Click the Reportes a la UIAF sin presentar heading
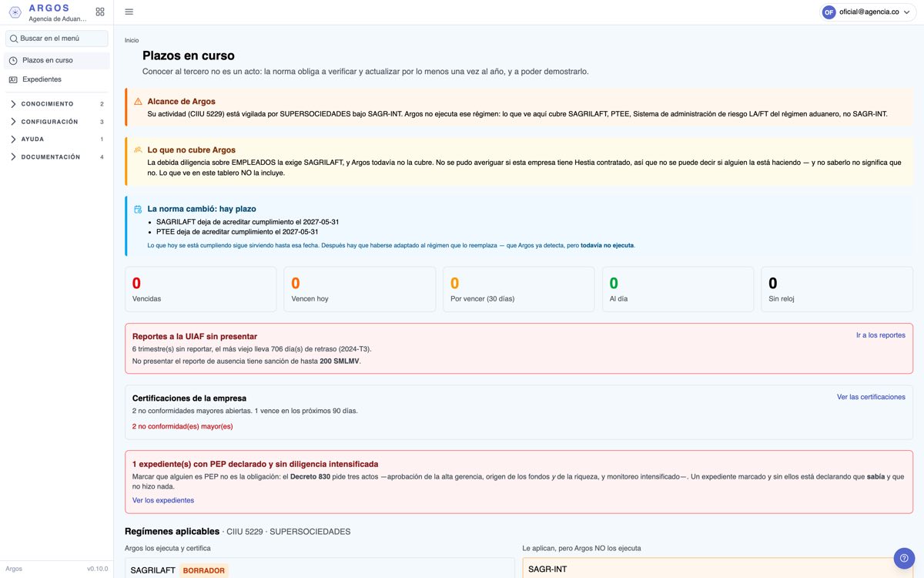 195,337
